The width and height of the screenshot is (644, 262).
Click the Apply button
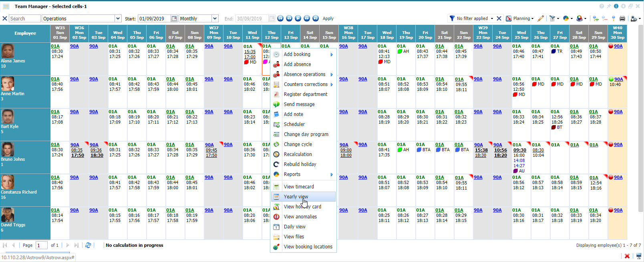[328, 18]
